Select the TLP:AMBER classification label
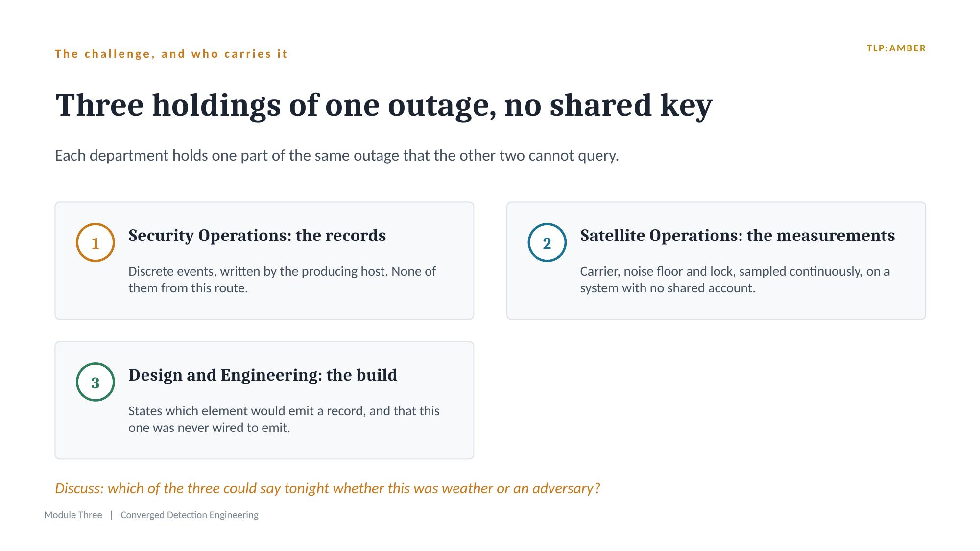The image size is (980, 551). (x=896, y=48)
